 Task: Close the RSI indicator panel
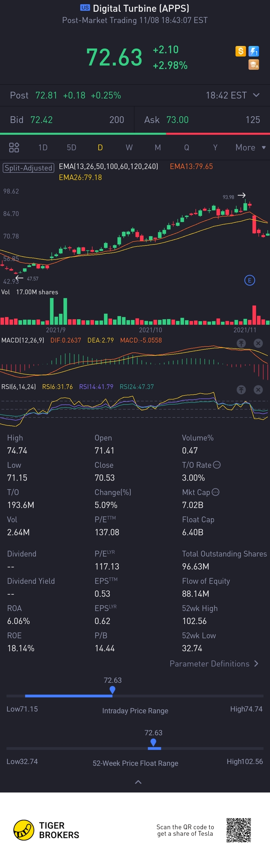click(258, 390)
